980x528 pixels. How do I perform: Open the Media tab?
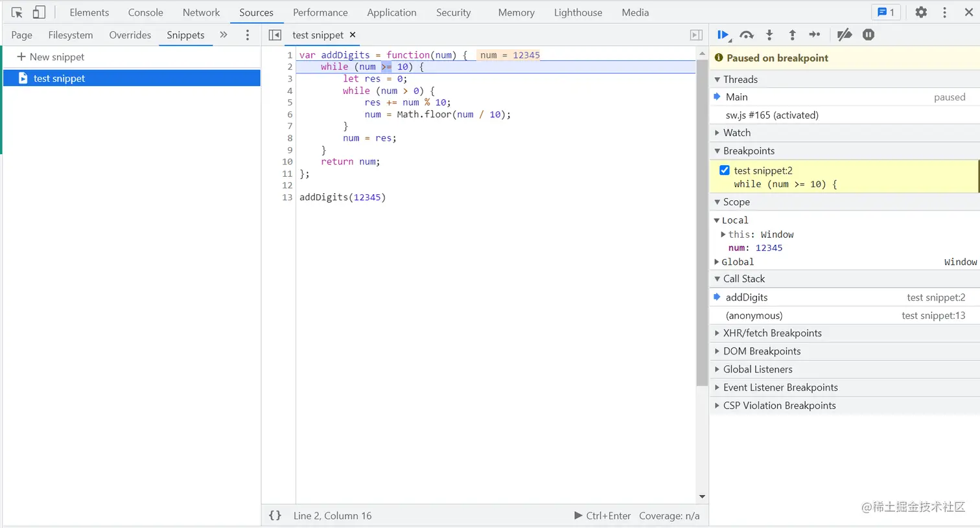[x=635, y=12]
